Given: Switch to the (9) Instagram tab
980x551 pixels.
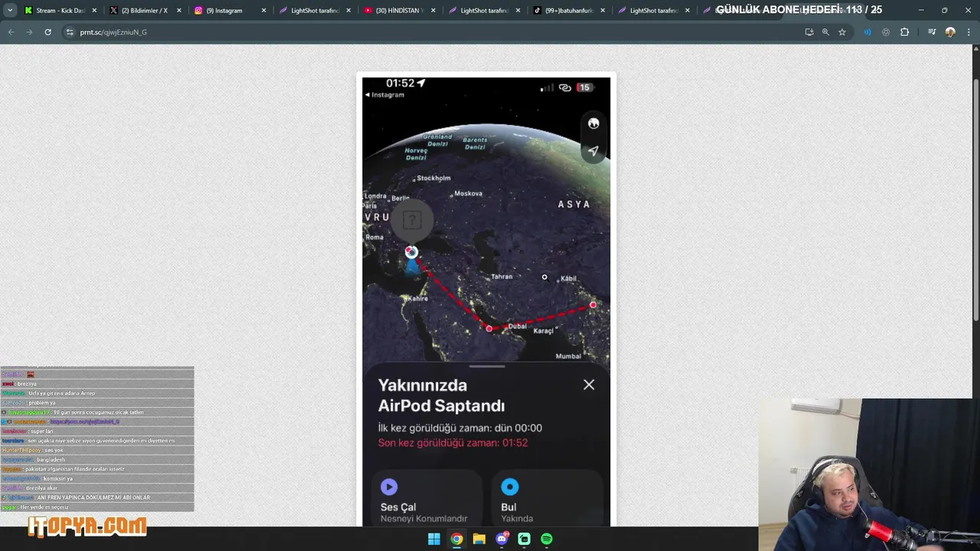Looking at the screenshot, I should (229, 11).
